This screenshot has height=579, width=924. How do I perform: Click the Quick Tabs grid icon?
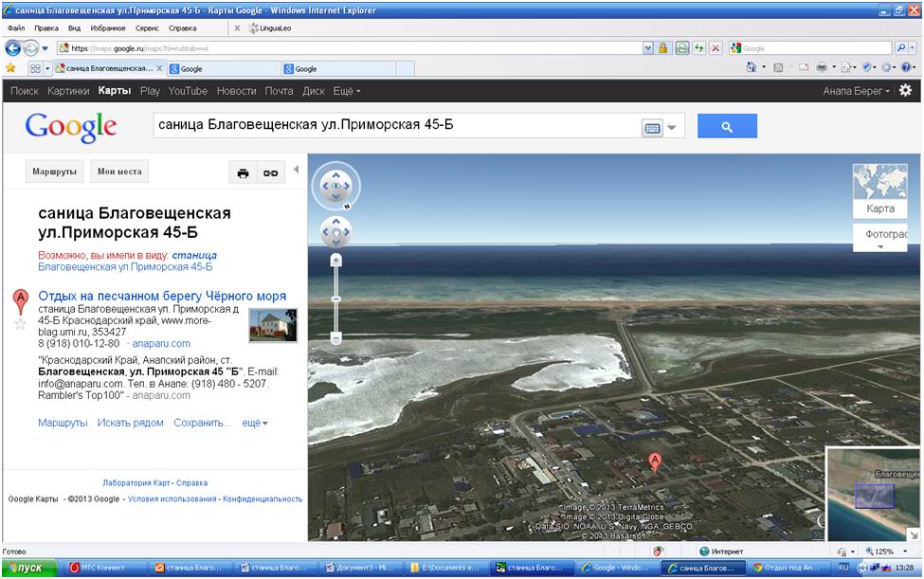tap(35, 68)
